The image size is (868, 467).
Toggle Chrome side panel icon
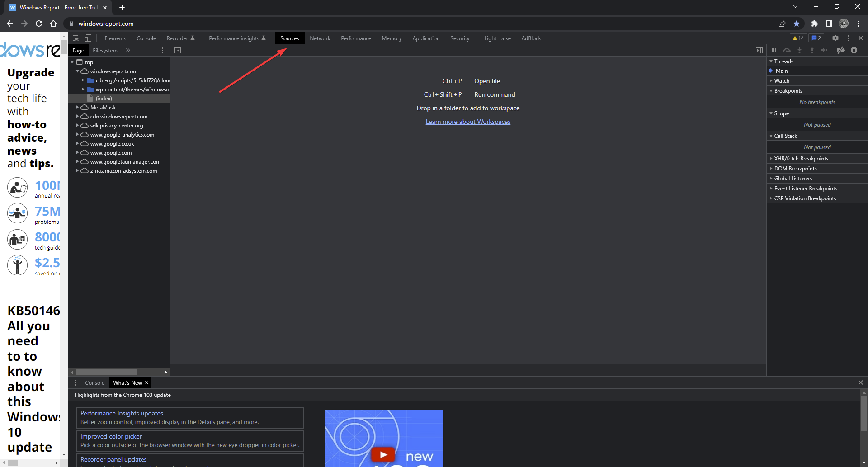[x=829, y=24]
